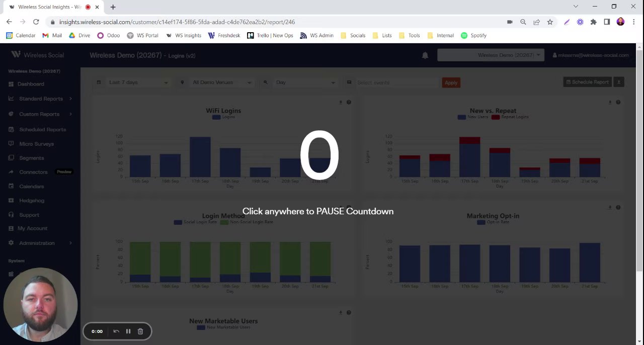Click the Wireless Social logo
The height and width of the screenshot is (345, 644).
tap(38, 55)
